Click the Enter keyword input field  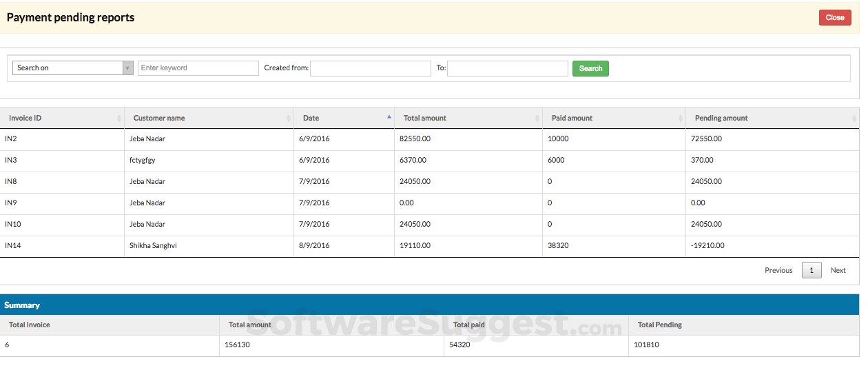point(198,68)
